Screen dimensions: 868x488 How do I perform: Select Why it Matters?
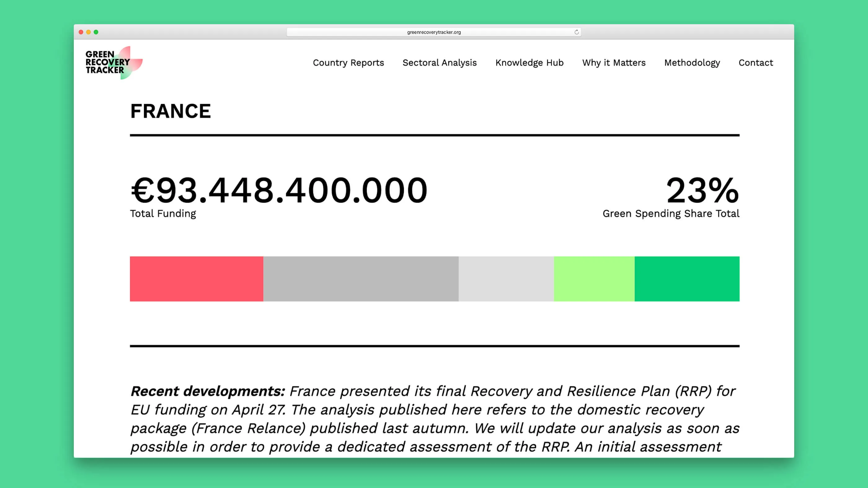(614, 63)
